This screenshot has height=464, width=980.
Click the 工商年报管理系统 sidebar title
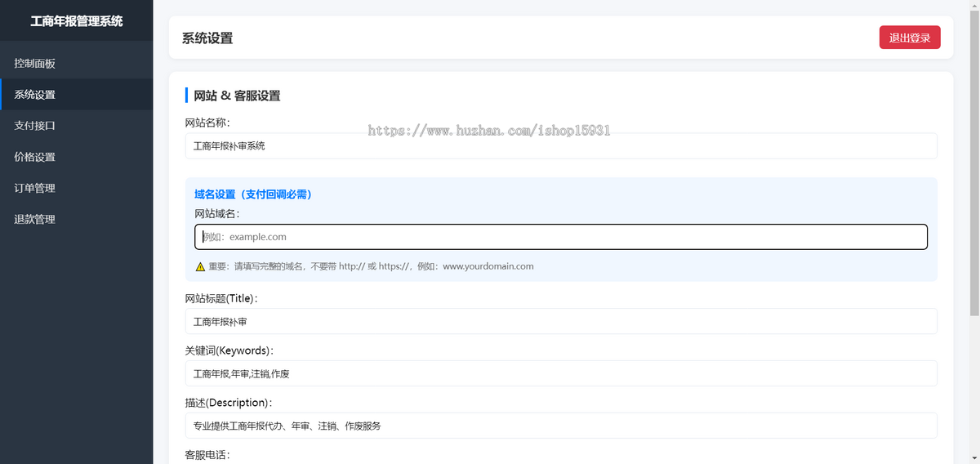[x=77, y=21]
